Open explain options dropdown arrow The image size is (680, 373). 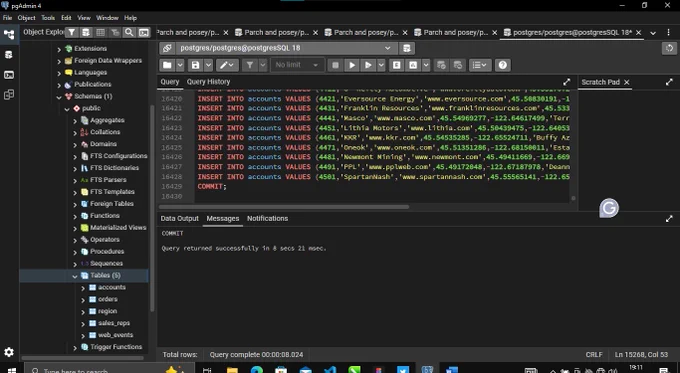coord(426,65)
